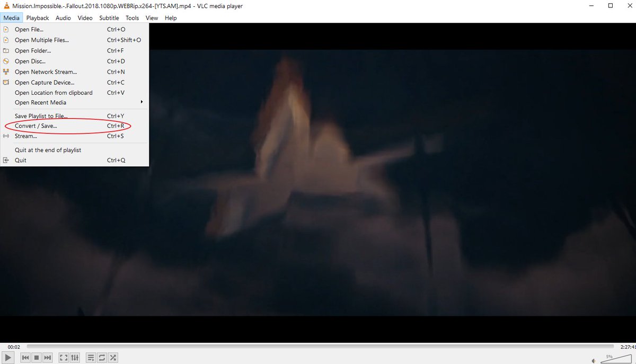Screen dimensions: 636x364
Task: Click elapsed time 00:02
Action: (x=14, y=347)
